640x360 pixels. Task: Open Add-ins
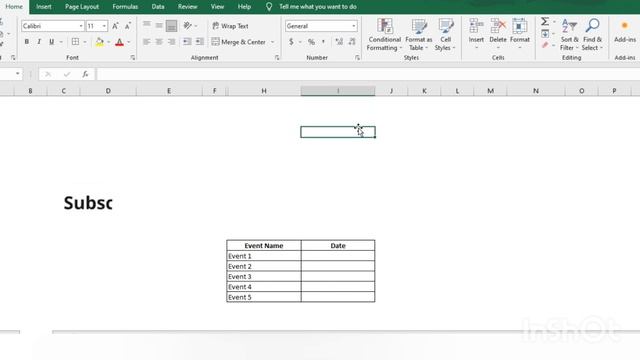pyautogui.click(x=625, y=31)
